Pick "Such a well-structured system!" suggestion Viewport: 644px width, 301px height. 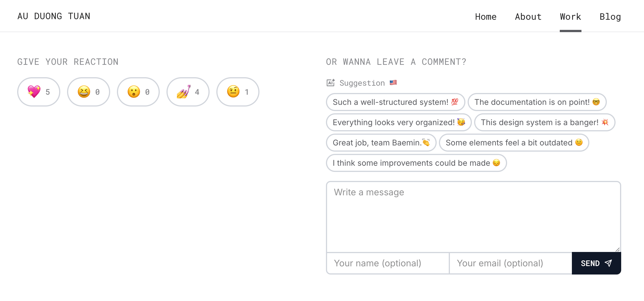pyautogui.click(x=396, y=102)
